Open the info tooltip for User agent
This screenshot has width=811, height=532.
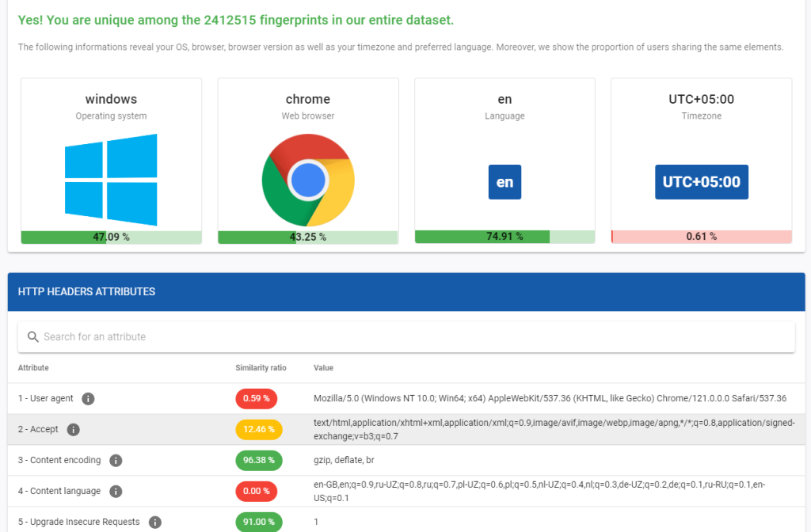click(x=88, y=398)
